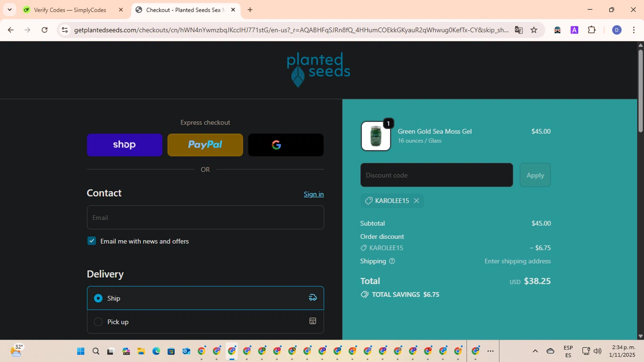Open the Chrome profile D avatar

[x=617, y=30]
